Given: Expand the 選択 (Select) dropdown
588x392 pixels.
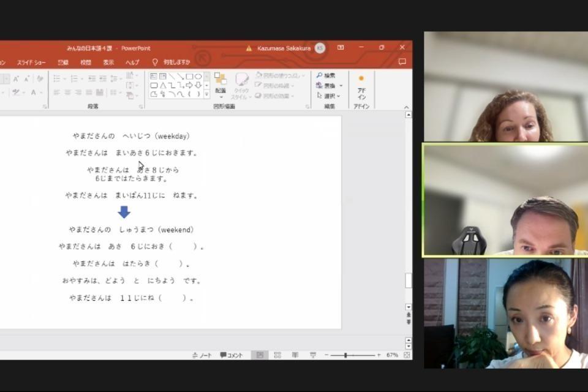Looking at the screenshot, I should [x=330, y=96].
